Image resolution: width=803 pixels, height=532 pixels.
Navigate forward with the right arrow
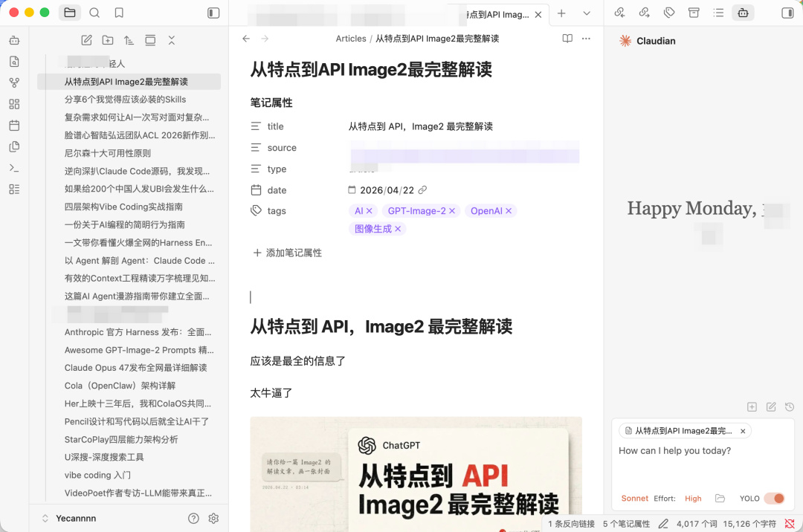pyautogui.click(x=265, y=39)
